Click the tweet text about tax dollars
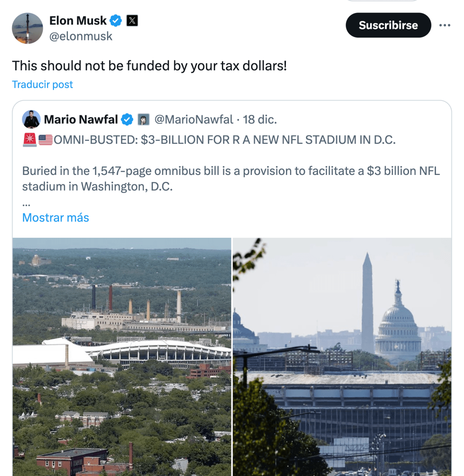 [149, 66]
